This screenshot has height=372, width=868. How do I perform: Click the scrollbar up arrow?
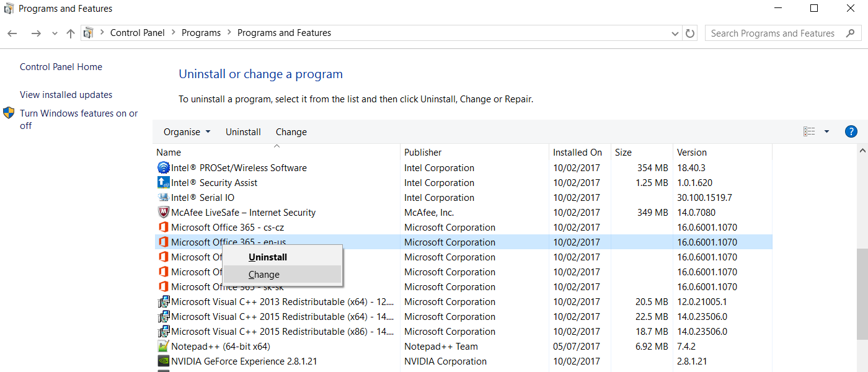862,151
